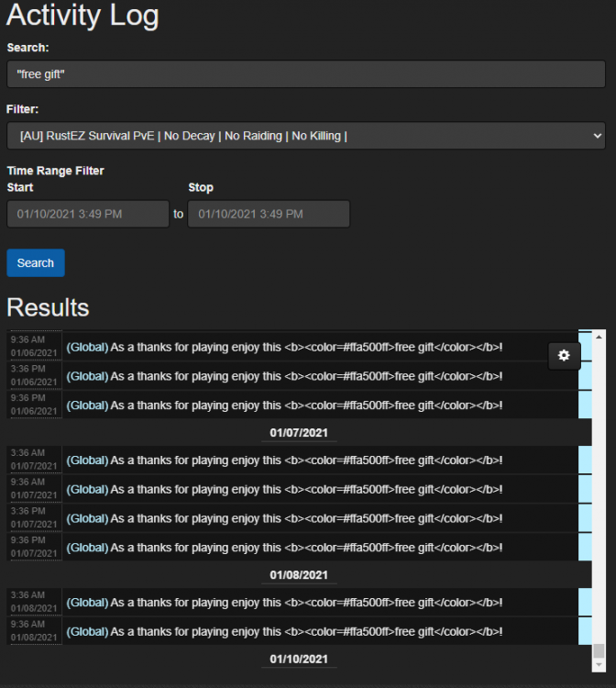616x688 pixels.
Task: Select the 01/08/2021 date separator
Action: click(x=299, y=575)
